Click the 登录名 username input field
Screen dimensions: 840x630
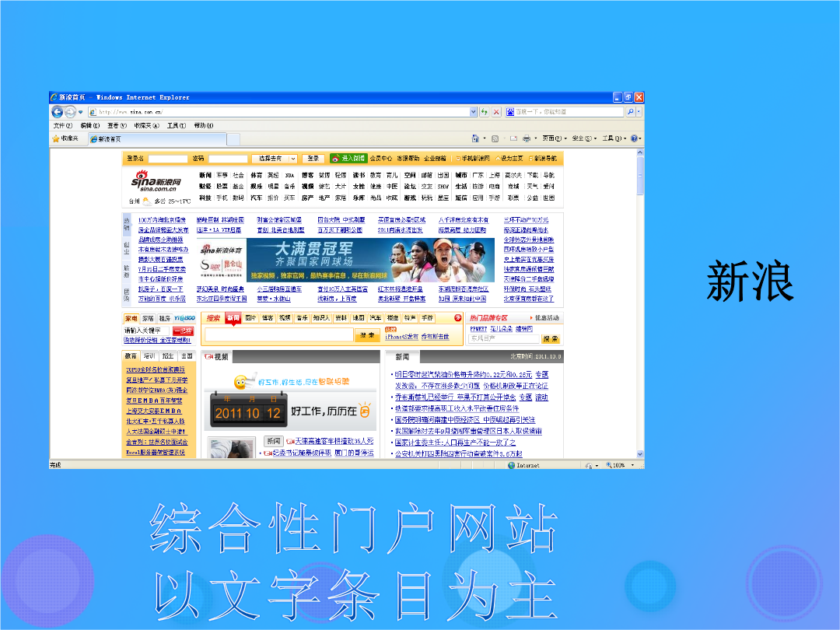click(168, 159)
